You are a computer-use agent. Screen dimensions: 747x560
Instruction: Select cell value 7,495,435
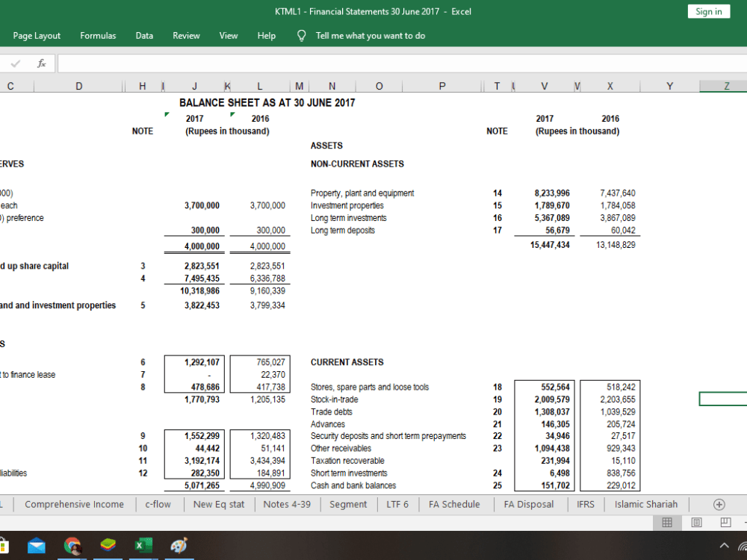click(x=202, y=278)
